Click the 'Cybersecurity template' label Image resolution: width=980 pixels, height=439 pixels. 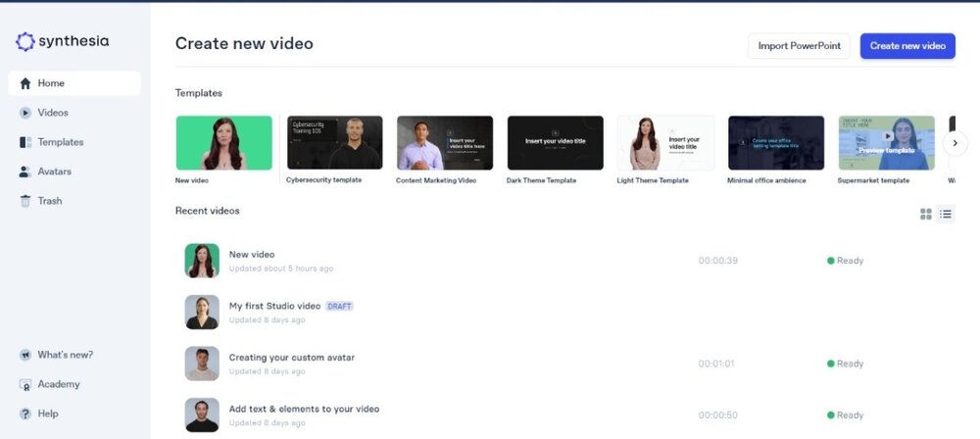pyautogui.click(x=323, y=180)
